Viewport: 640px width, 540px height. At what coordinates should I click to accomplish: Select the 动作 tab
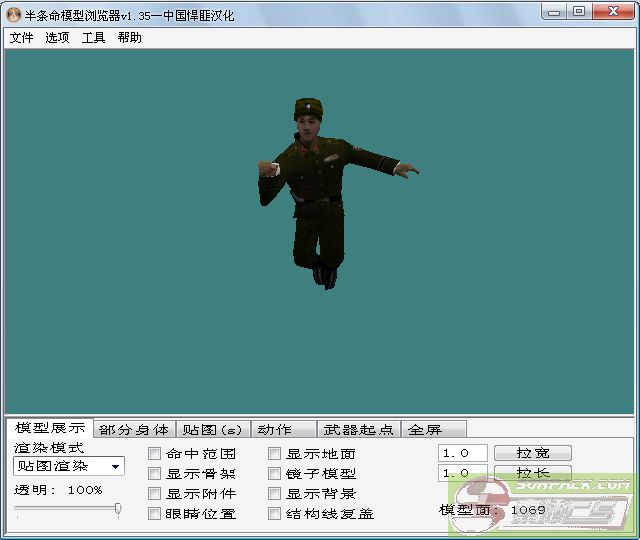click(x=274, y=430)
